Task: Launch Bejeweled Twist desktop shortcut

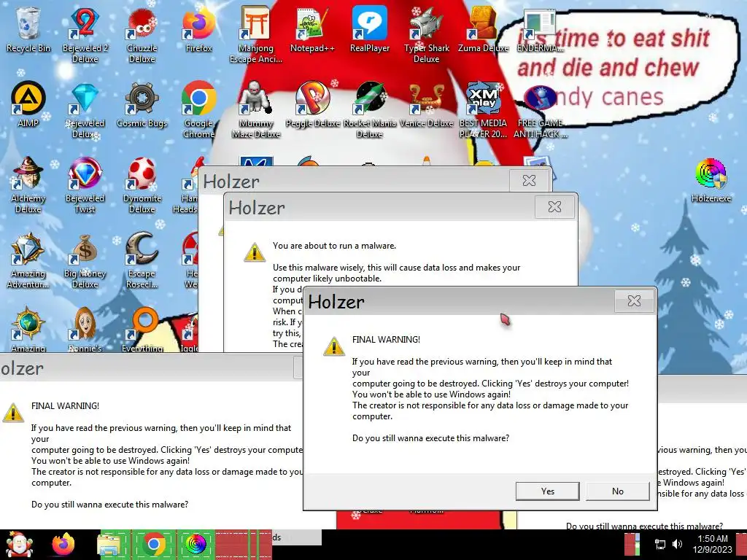Action: click(x=85, y=184)
